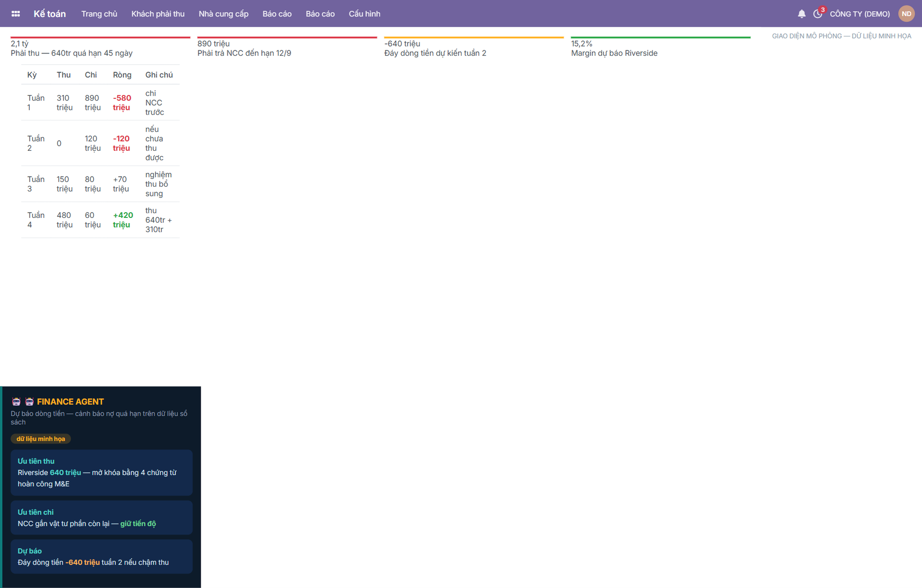Image resolution: width=922 pixels, height=588 pixels.
Task: Select the 15,2% Margin Riverside card
Action: (661, 47)
